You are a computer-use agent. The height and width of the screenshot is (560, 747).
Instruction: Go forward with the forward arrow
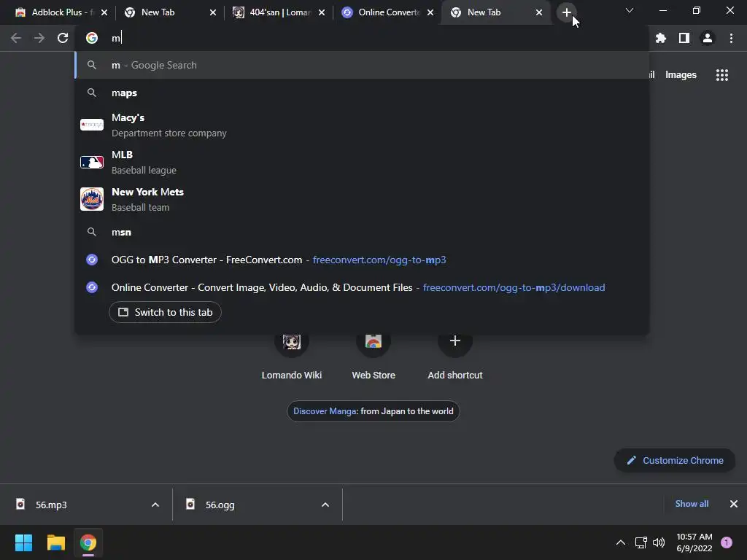pyautogui.click(x=39, y=38)
